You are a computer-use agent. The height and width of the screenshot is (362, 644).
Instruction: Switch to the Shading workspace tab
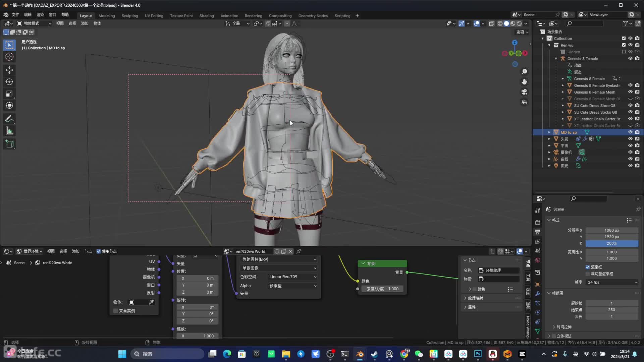(207, 16)
